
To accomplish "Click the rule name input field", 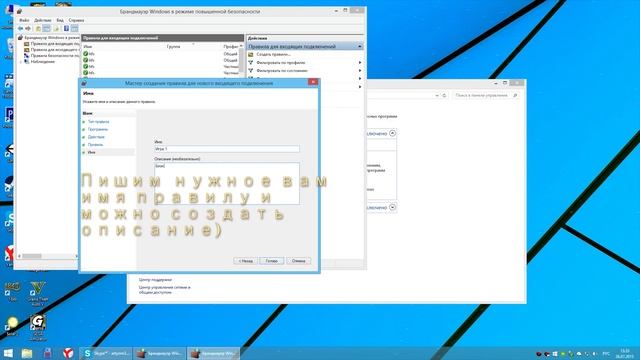I will (227, 149).
